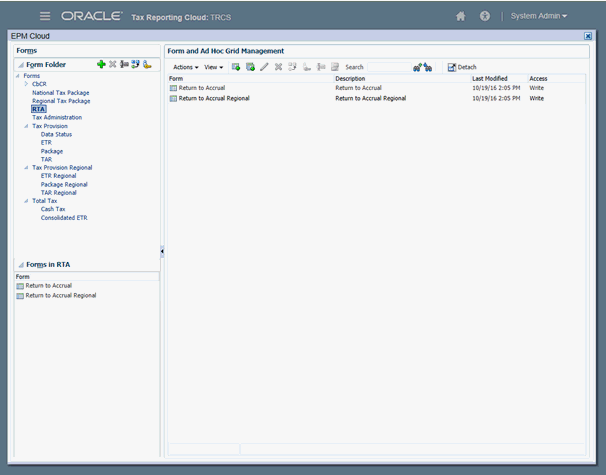
Task: Open the accessibility settings icon
Action: 485,16
